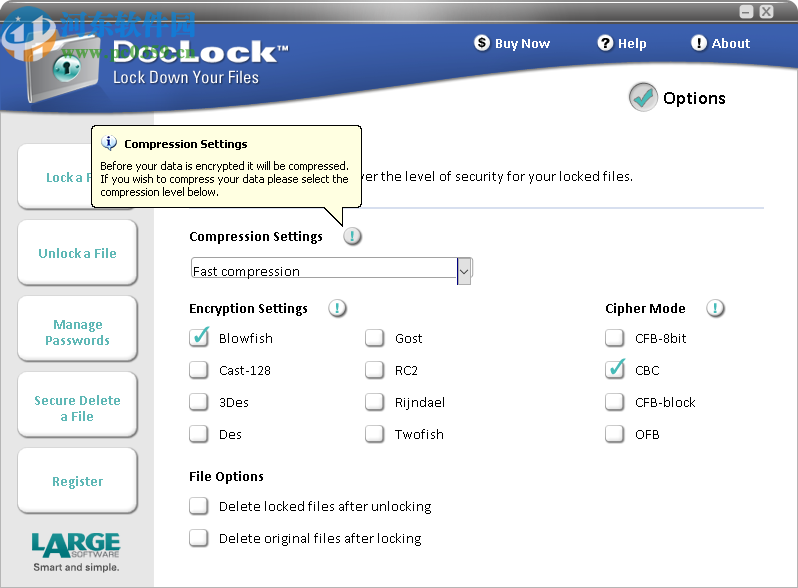Click the Encryption Settings info icon
The image size is (798, 588).
pyautogui.click(x=337, y=309)
